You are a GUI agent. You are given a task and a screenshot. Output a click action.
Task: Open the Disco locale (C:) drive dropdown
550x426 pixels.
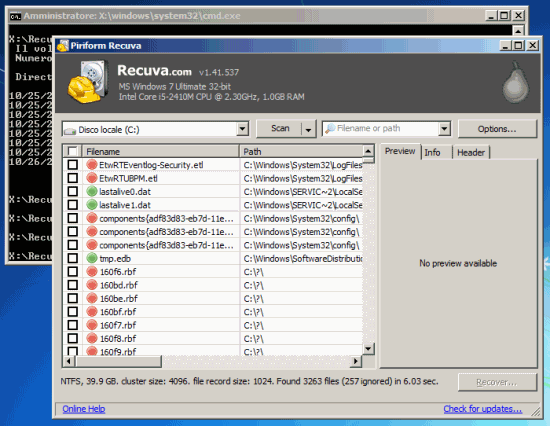(242, 129)
